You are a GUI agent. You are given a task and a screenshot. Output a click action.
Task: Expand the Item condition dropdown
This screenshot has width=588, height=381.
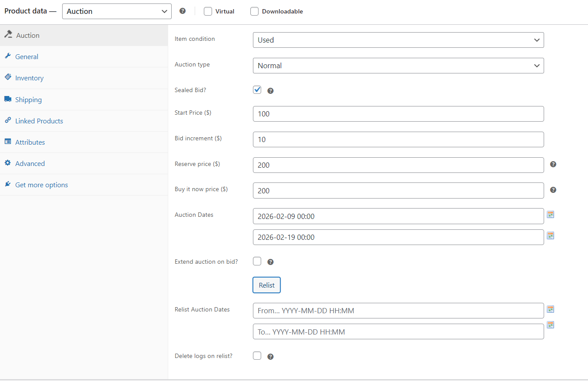click(398, 40)
